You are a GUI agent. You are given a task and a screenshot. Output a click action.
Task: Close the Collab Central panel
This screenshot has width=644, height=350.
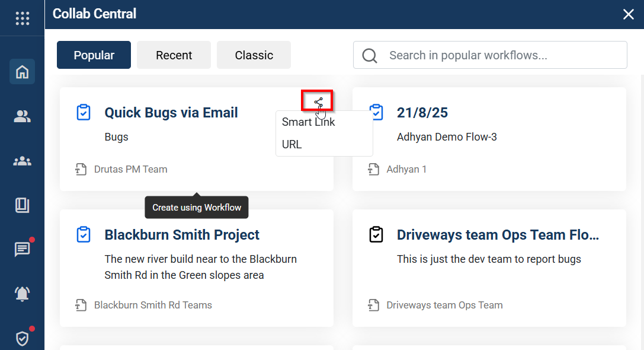(629, 14)
